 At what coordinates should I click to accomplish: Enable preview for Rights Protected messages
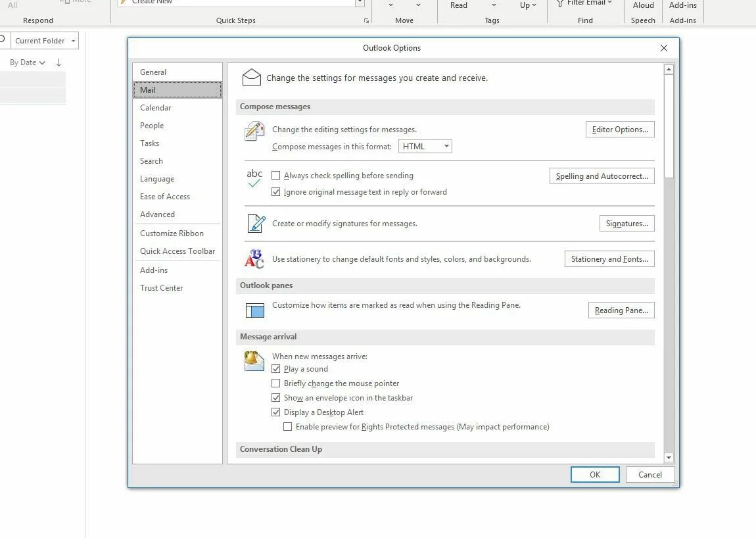coord(288,427)
